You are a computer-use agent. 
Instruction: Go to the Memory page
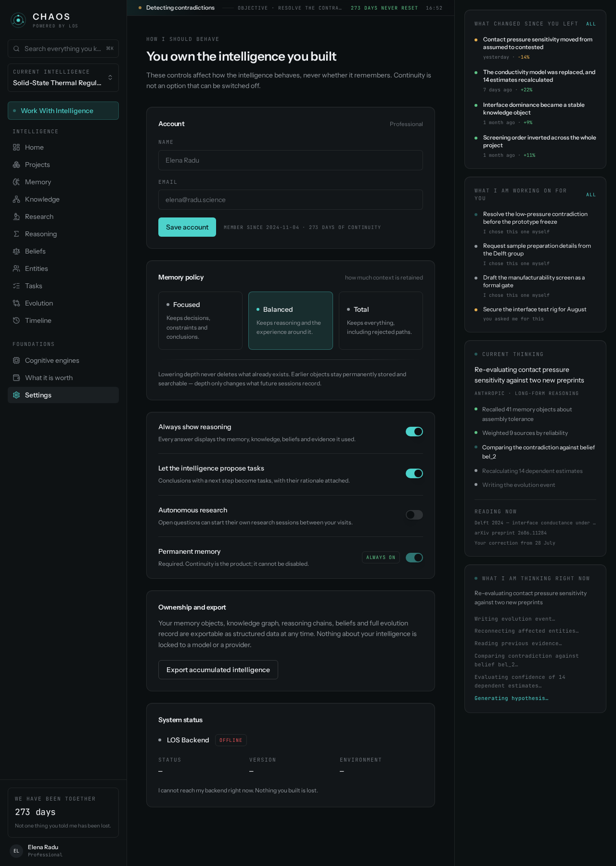(x=63, y=182)
